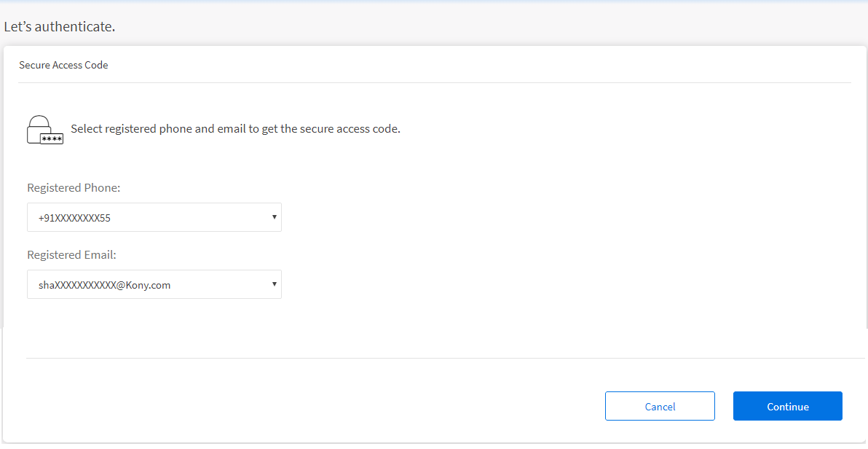The width and height of the screenshot is (868, 449).
Task: Click the arrow on the Registered Phone select
Action: click(x=274, y=217)
